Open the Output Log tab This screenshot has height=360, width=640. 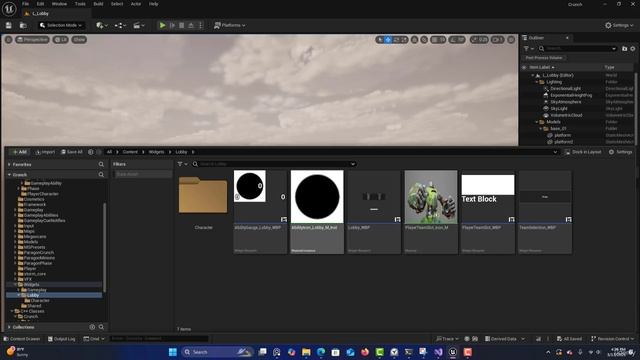62,339
